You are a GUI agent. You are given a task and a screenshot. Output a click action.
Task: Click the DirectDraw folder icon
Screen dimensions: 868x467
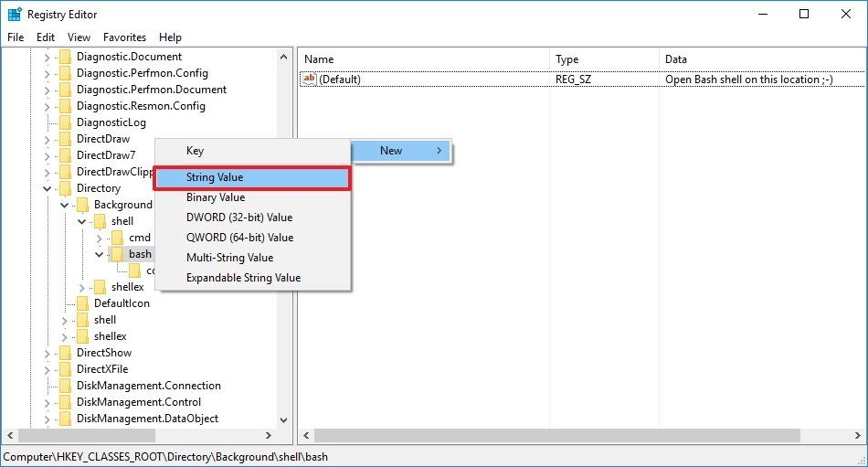tap(65, 139)
